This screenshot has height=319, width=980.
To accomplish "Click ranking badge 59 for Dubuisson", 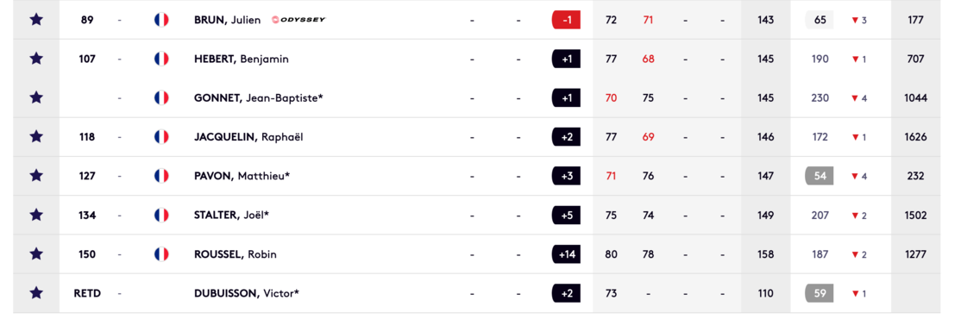I will [820, 293].
